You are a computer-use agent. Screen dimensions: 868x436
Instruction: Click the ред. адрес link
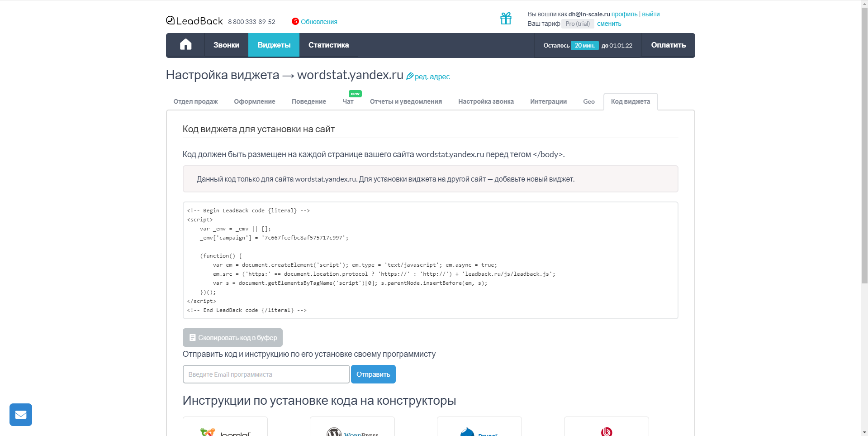pyautogui.click(x=432, y=77)
